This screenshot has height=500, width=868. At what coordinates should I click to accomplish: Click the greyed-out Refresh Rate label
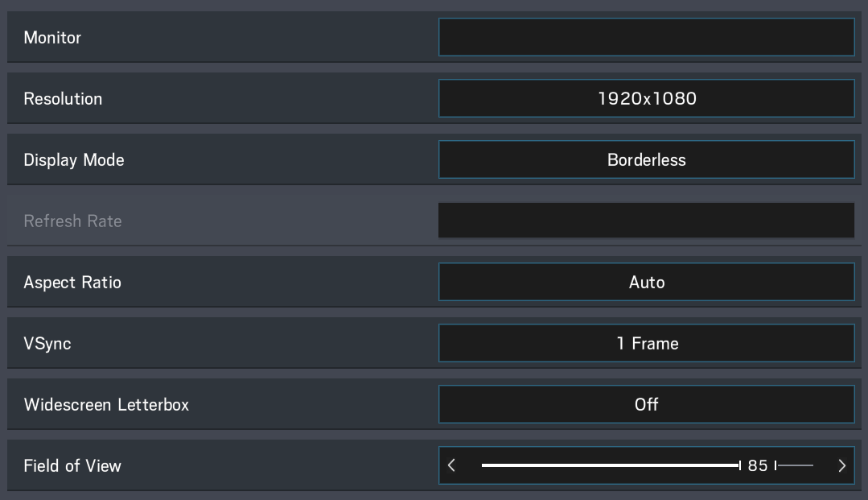72,221
